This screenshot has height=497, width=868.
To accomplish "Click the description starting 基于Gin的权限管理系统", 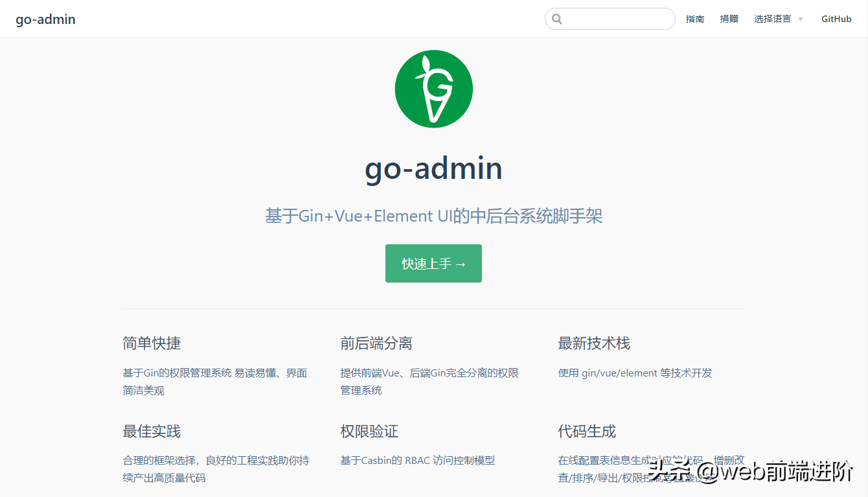I will tap(215, 382).
